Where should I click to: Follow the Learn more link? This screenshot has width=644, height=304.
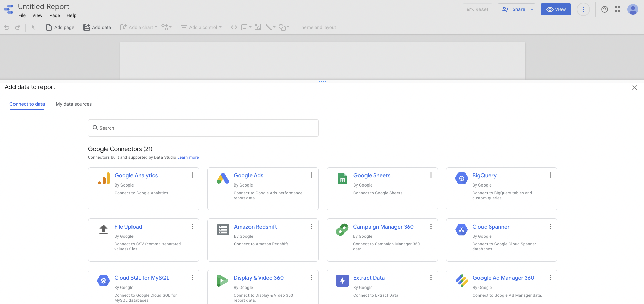(x=188, y=157)
